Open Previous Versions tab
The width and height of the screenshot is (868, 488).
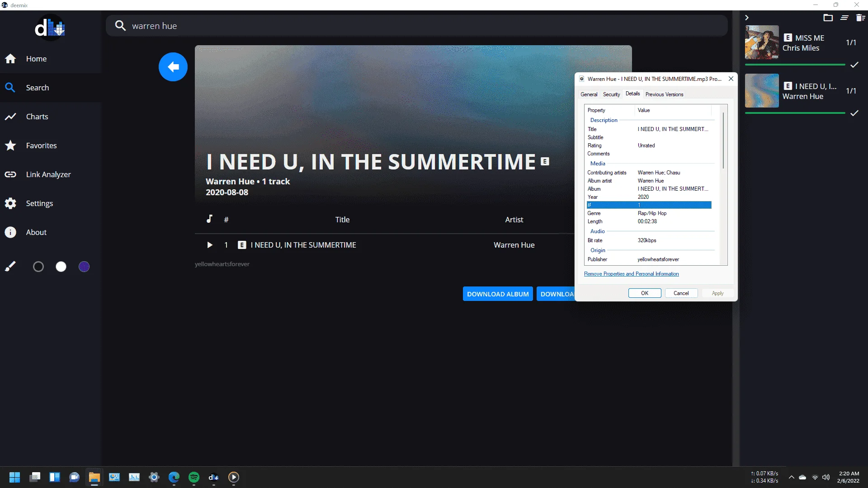coord(664,94)
